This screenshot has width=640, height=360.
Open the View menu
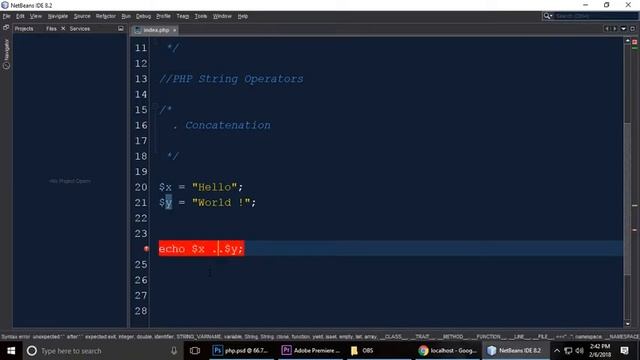tap(36, 16)
